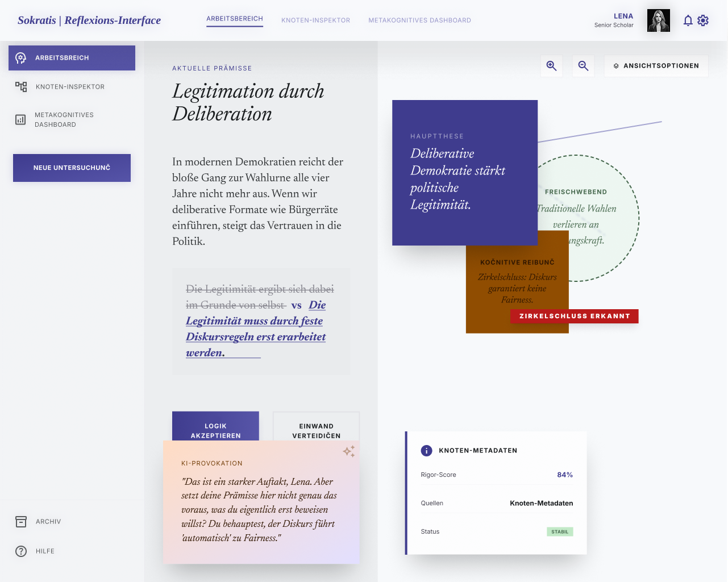
Task: Open notifications via the bell icon
Action: (688, 20)
